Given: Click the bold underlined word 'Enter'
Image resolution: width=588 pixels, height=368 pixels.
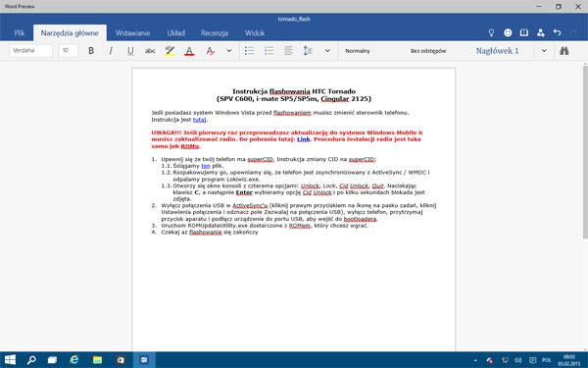Looking at the screenshot, I should 244,192.
